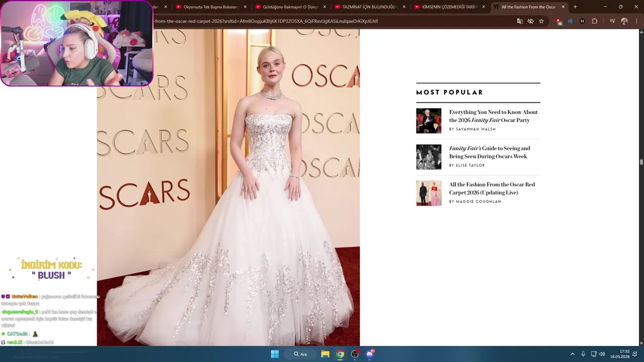Select the 'All the Fashion From the Oscar' tab

coord(529,7)
